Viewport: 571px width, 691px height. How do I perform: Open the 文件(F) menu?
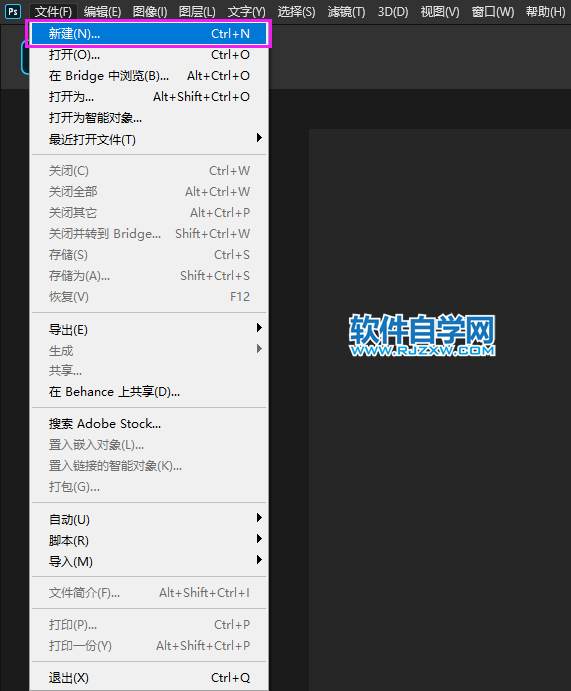53,12
